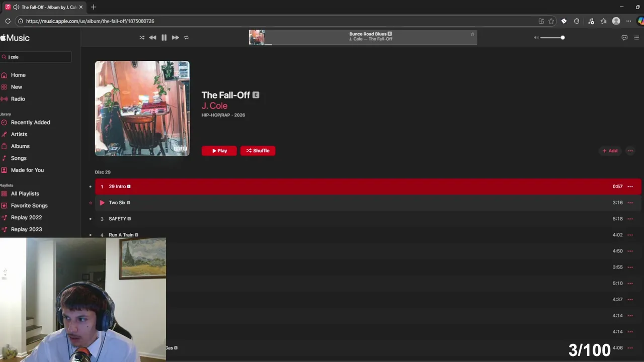
Task: Skip to the next track
Action: click(175, 38)
